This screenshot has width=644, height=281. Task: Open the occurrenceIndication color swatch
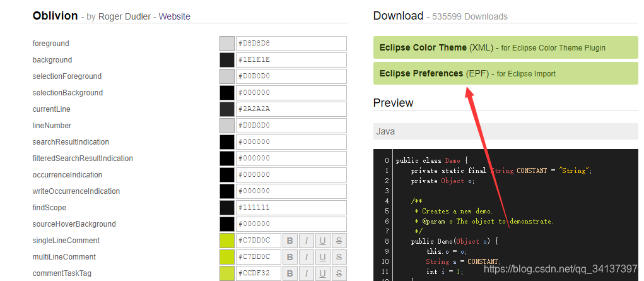226,176
